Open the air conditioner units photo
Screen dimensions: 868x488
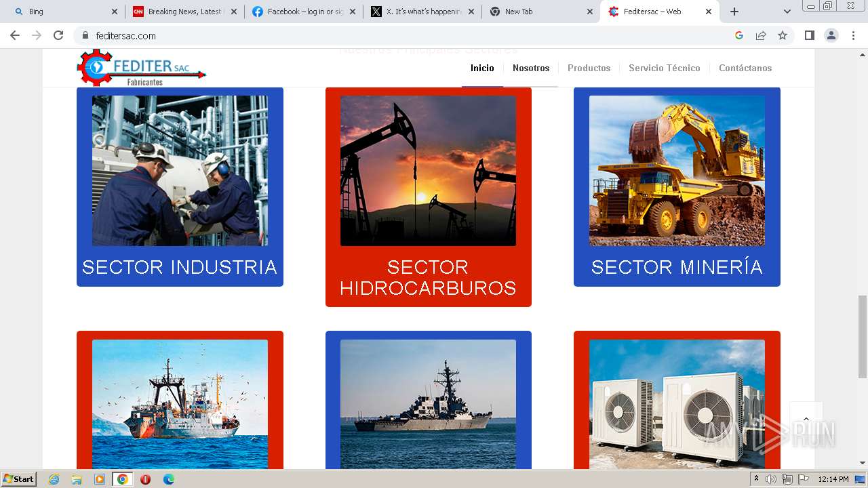point(677,404)
